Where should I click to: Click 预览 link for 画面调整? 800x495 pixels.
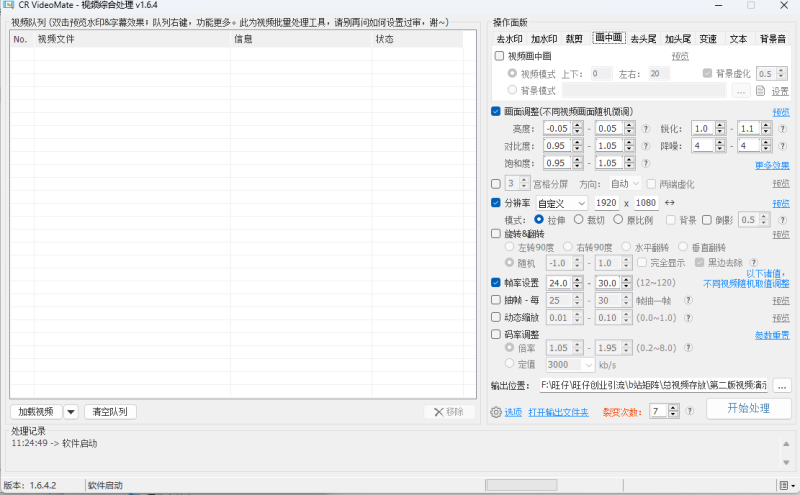[781, 112]
